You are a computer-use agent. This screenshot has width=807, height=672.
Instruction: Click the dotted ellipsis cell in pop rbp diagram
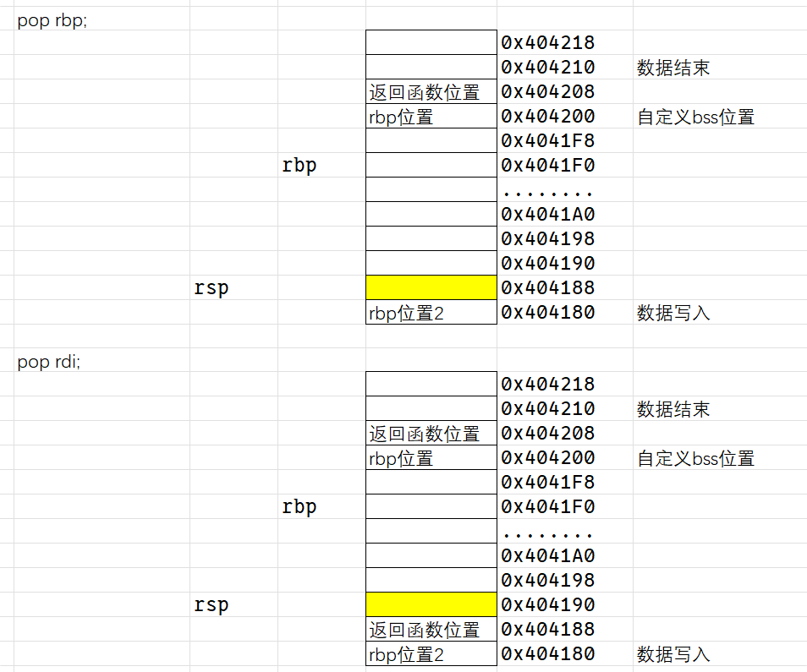(547, 194)
